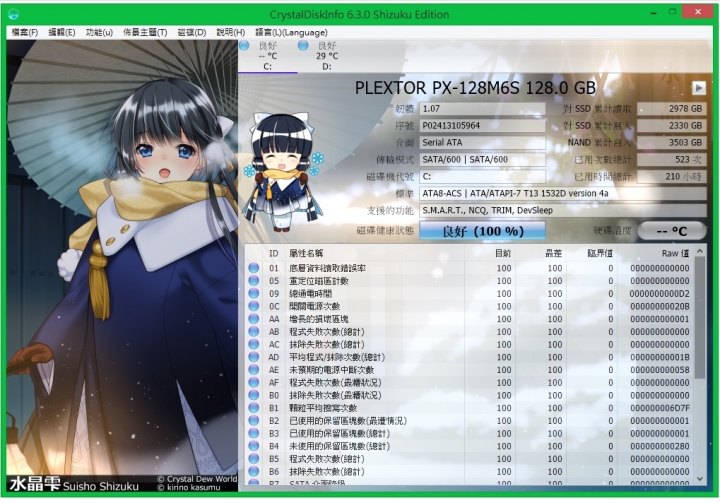Click the ID column header

(274, 253)
